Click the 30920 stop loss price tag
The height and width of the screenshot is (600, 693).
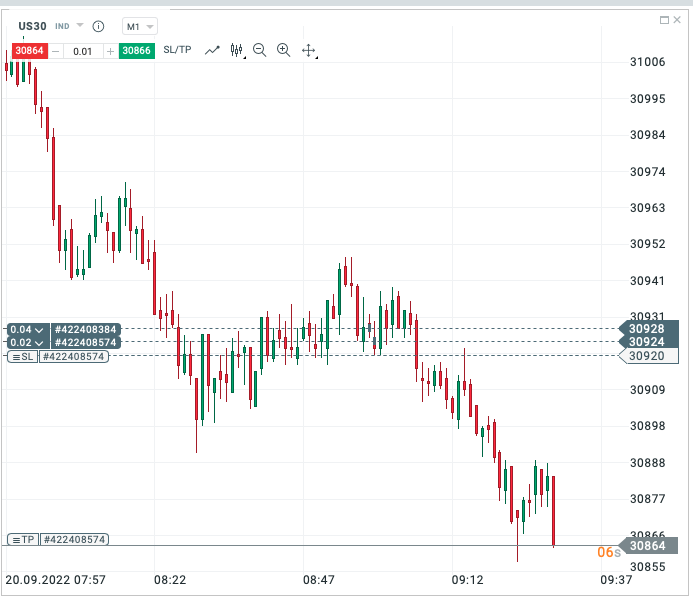pos(648,356)
